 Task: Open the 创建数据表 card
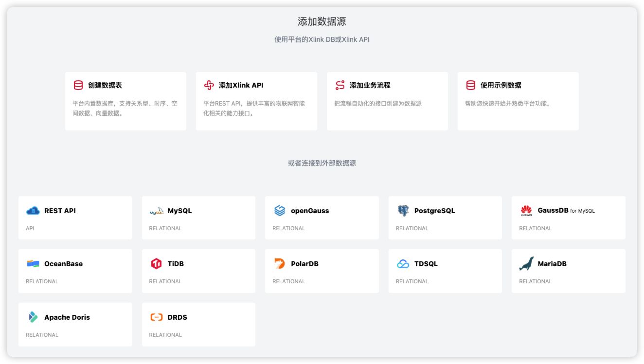click(125, 101)
